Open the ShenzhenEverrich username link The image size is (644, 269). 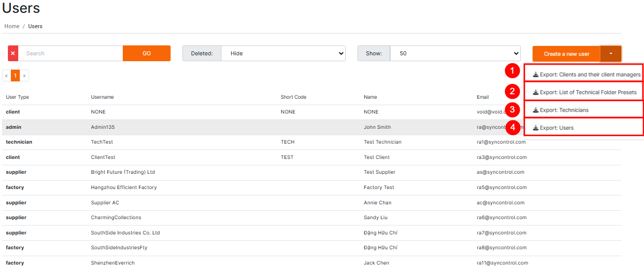point(112,263)
